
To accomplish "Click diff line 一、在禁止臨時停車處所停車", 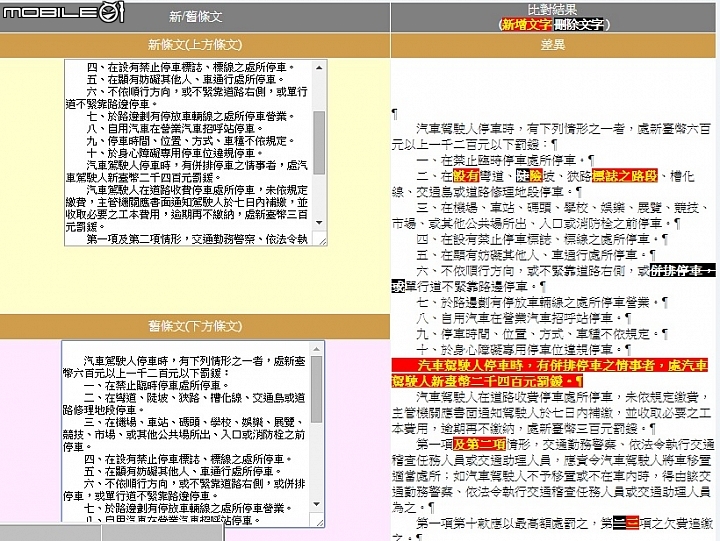I will coord(505,160).
